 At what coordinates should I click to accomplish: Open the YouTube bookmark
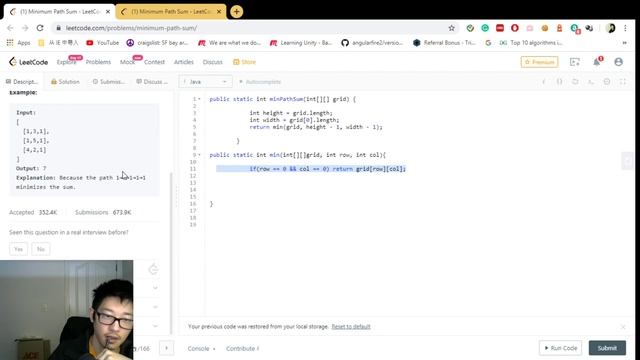pos(103,43)
